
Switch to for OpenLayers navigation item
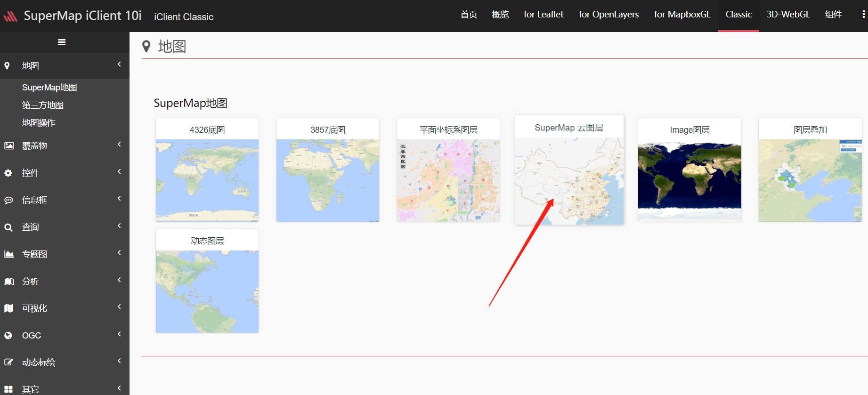pos(608,15)
